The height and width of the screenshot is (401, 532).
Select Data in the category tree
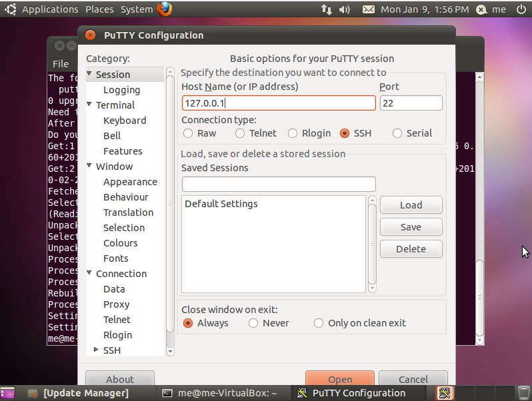coord(115,289)
